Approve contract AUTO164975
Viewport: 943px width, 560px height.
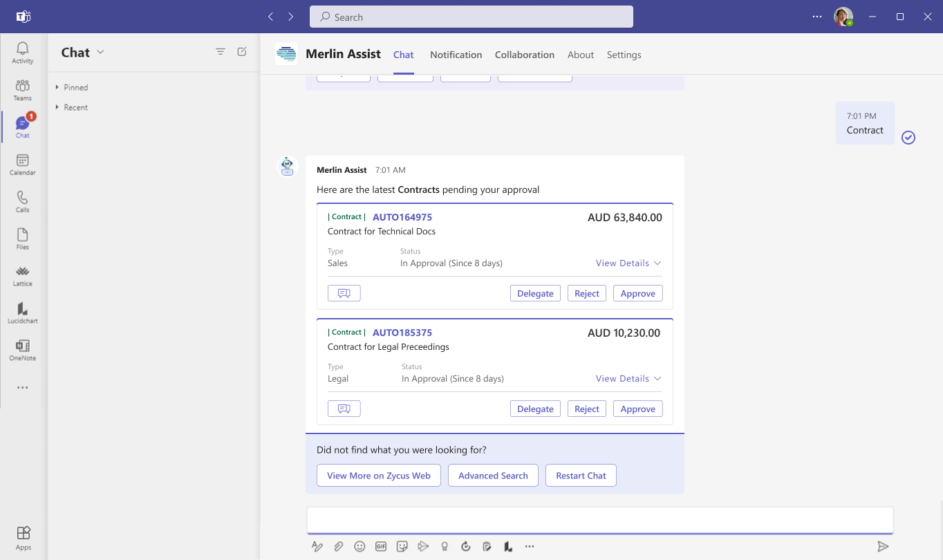pos(638,293)
